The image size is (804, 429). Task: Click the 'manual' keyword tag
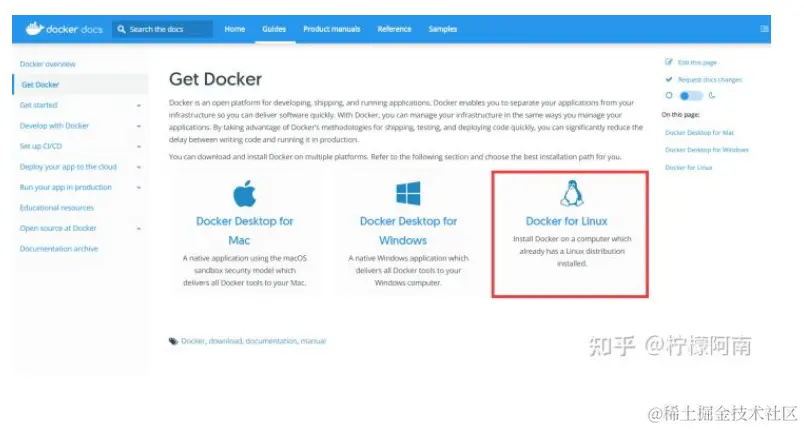[313, 341]
